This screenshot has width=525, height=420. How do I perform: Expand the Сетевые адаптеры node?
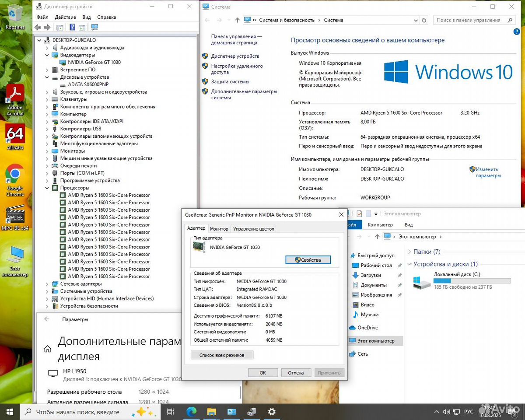(47, 284)
